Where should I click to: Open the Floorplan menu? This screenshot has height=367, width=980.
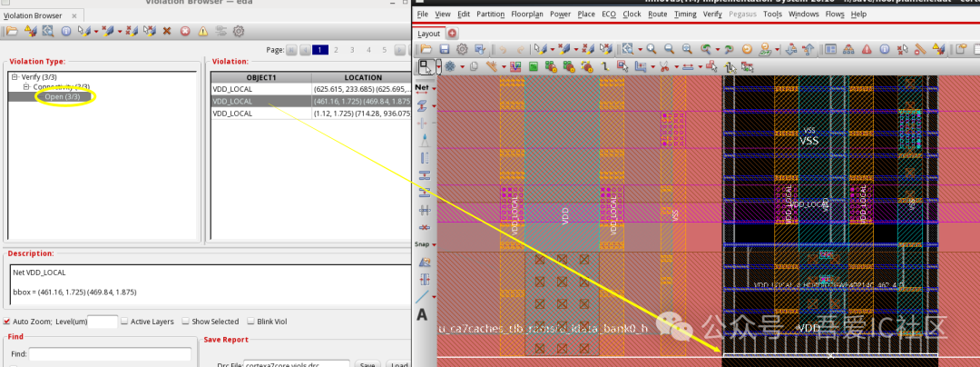[527, 14]
